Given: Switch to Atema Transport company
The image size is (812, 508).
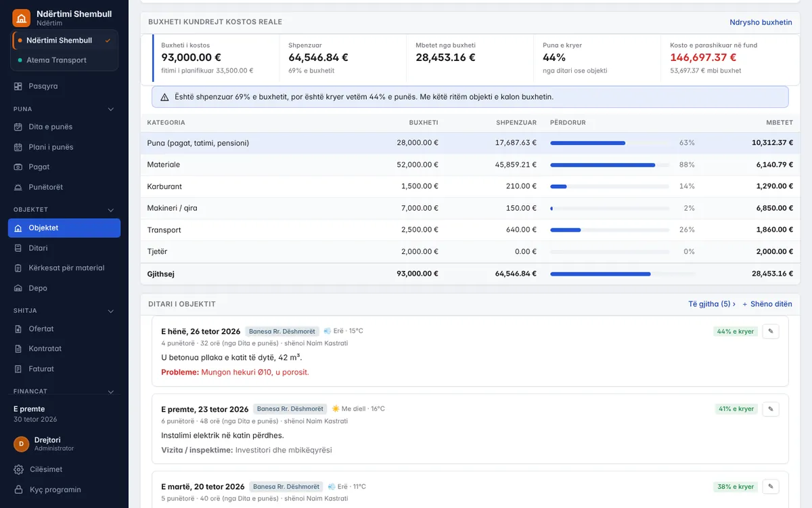Looking at the screenshot, I should (65, 60).
